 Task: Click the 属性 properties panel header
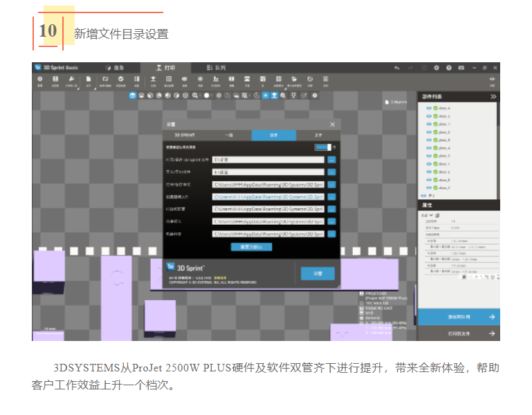(x=459, y=205)
